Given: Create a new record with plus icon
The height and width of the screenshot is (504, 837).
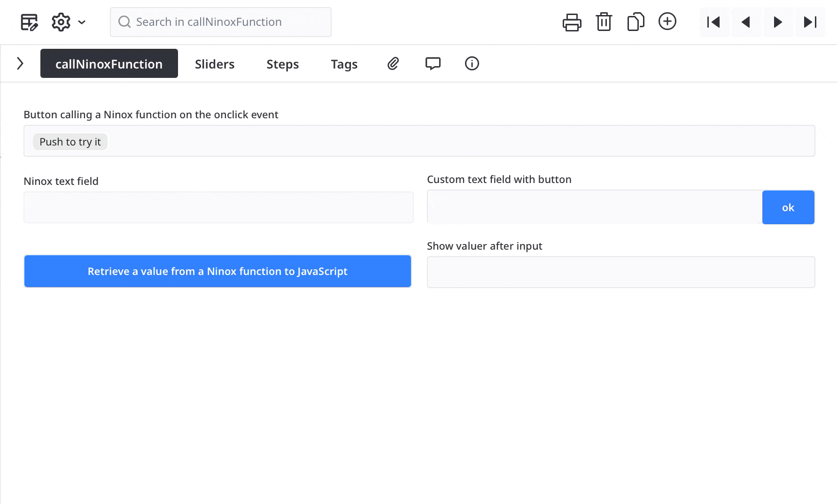Looking at the screenshot, I should tap(667, 22).
